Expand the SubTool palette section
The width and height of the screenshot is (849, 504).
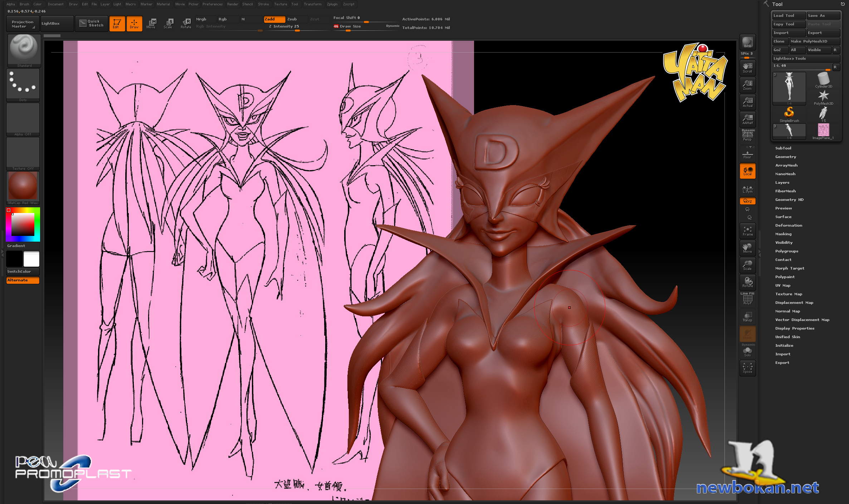coord(783,148)
